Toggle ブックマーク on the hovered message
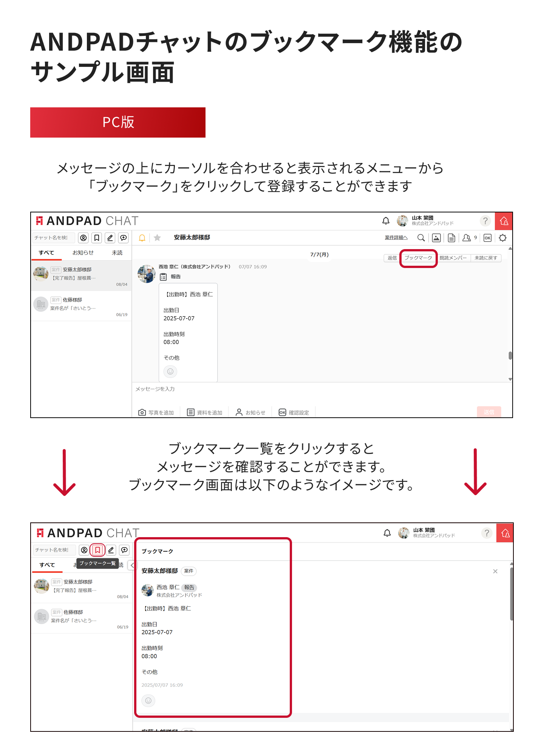This screenshot has width=544, height=756. tap(418, 258)
